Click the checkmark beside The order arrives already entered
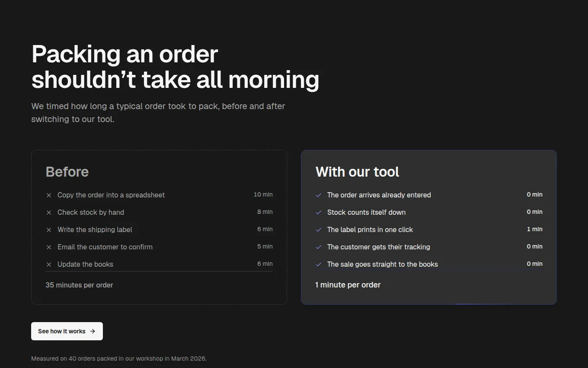588x368 pixels. pyautogui.click(x=319, y=195)
